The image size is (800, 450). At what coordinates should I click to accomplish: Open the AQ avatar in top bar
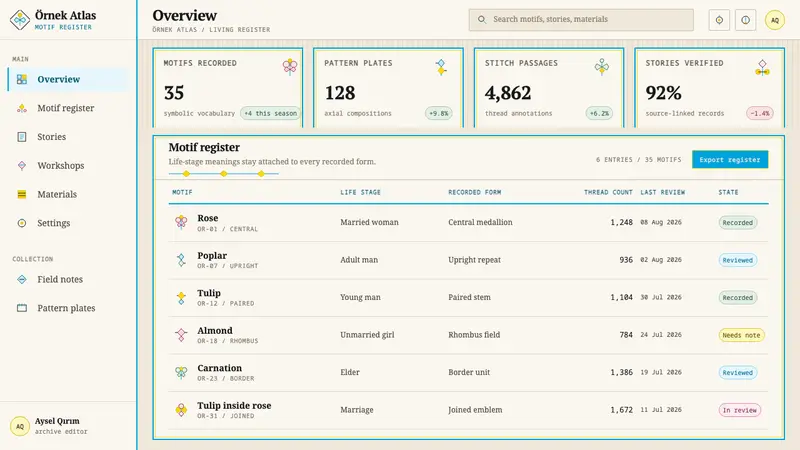click(x=774, y=20)
